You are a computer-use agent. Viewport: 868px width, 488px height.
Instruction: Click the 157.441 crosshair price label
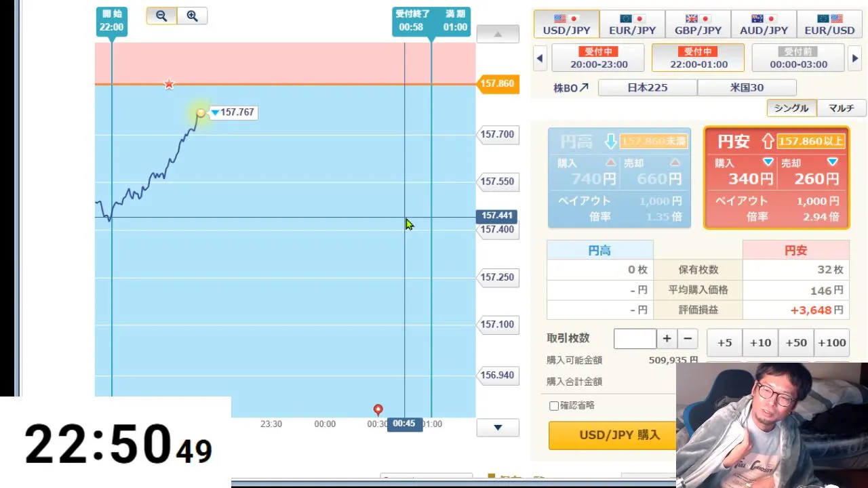coord(496,216)
